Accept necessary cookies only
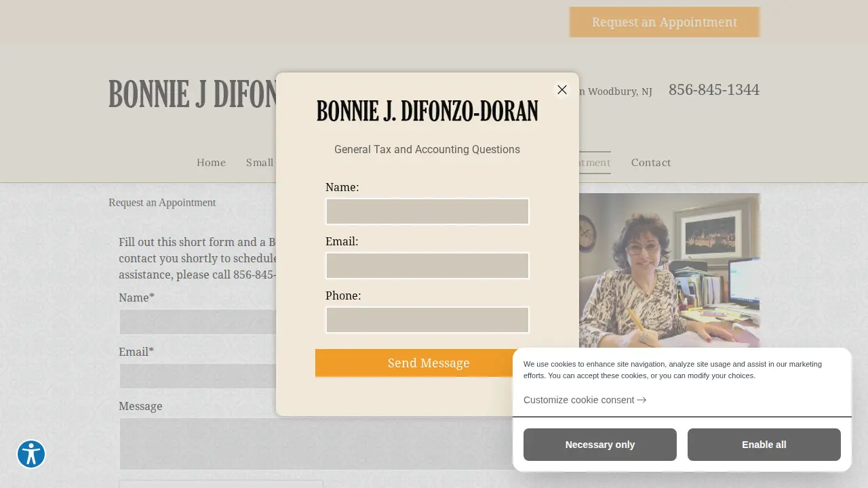The image size is (868, 488). pyautogui.click(x=600, y=445)
